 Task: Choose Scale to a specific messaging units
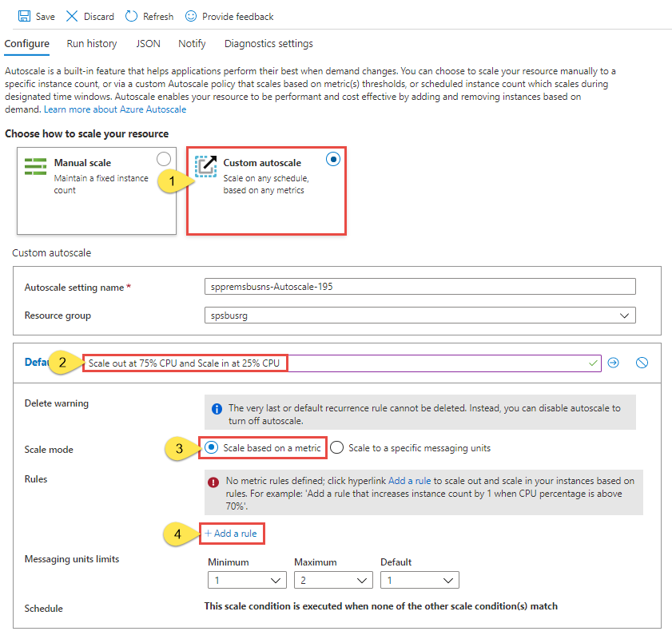(x=337, y=447)
